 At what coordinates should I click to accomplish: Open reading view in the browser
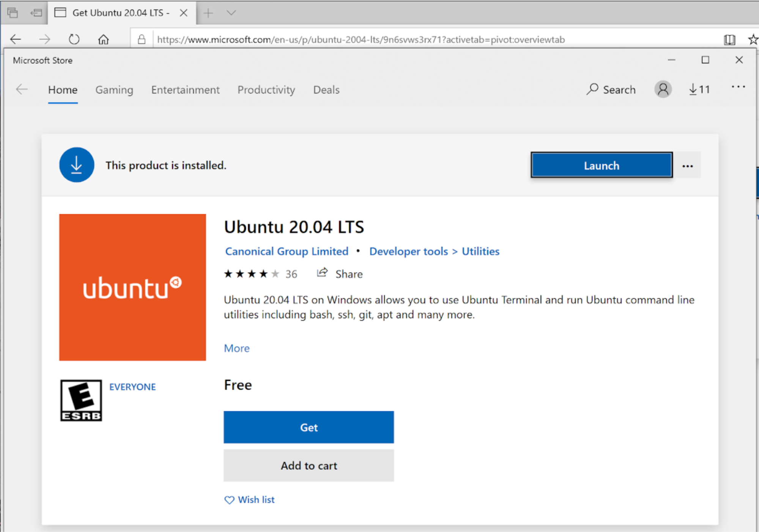click(729, 39)
